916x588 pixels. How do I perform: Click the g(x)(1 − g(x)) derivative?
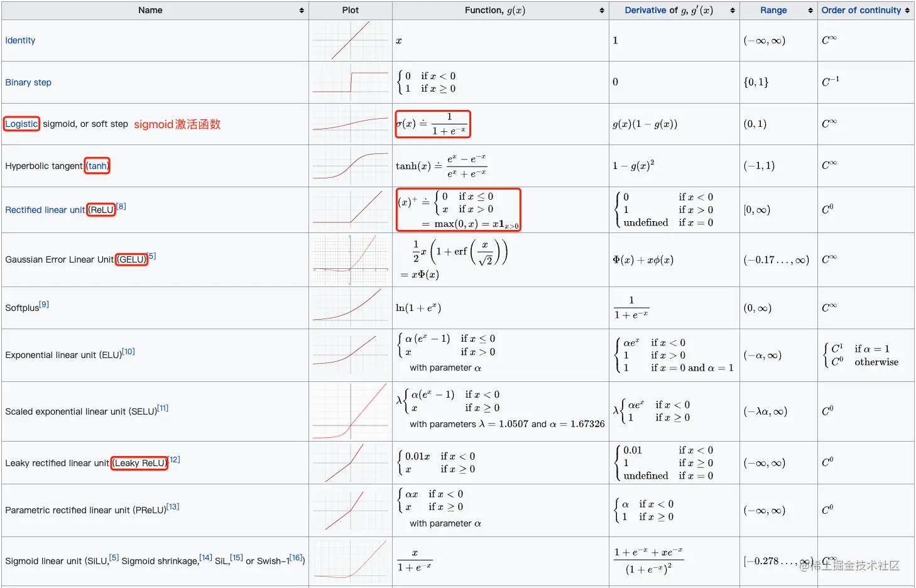(x=645, y=124)
